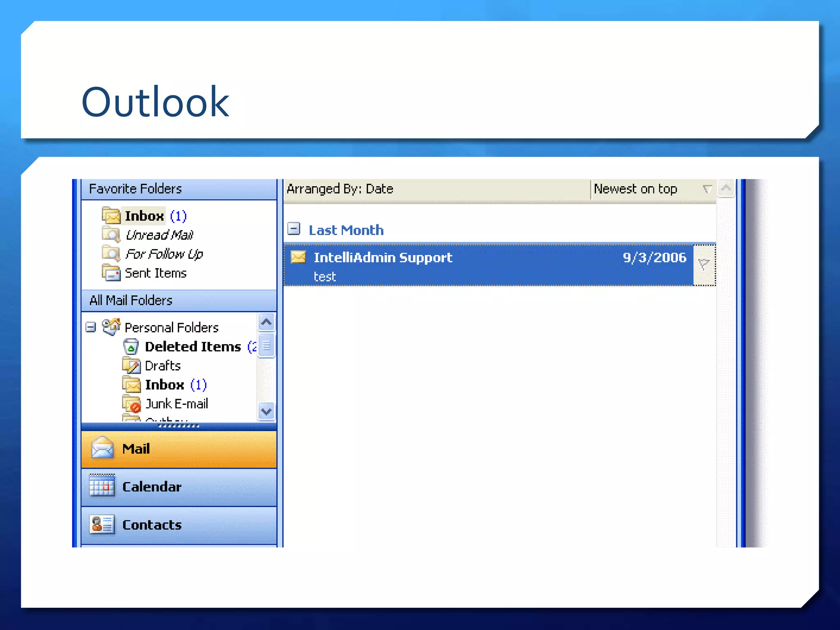Collapse the Last Month group
The image size is (840, 630).
(294, 228)
